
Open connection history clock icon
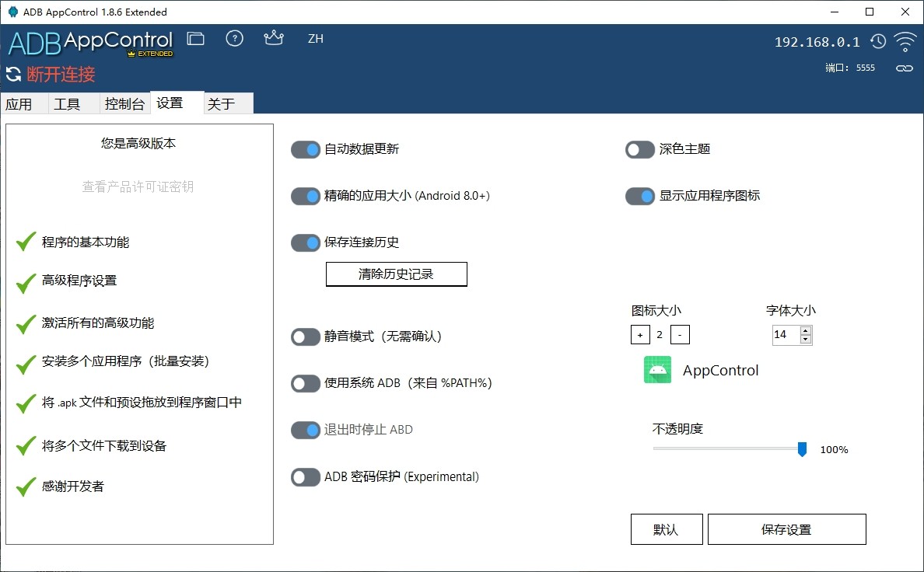click(x=878, y=42)
